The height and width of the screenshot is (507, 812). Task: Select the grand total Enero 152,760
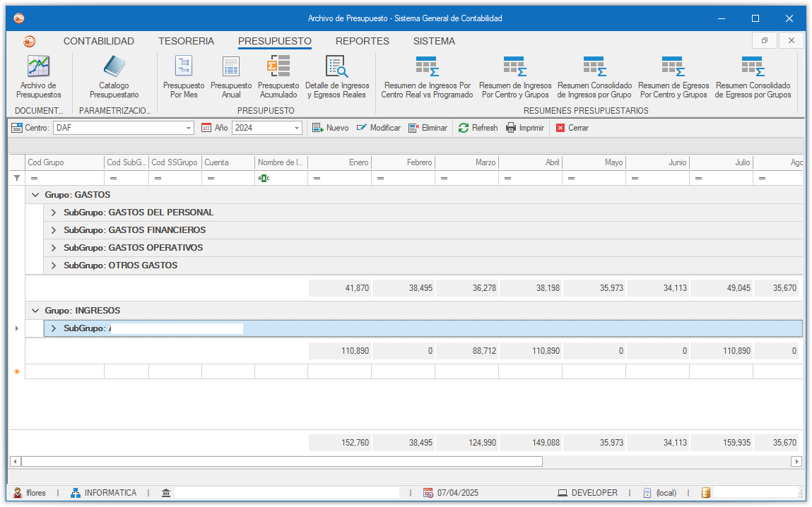click(340, 443)
